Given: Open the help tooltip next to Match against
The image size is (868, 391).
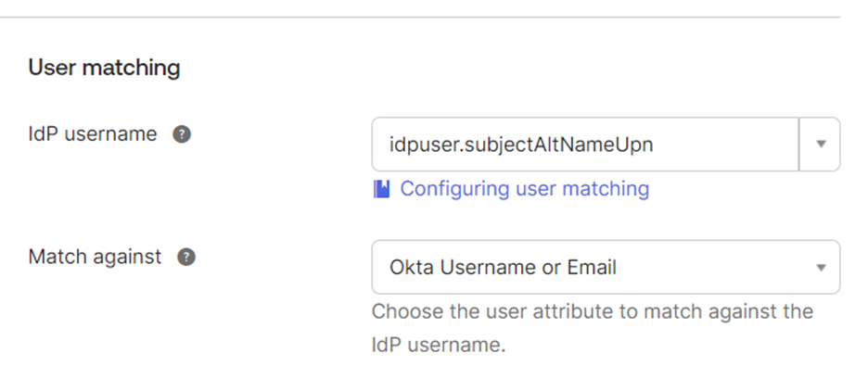Looking at the screenshot, I should point(186,258).
